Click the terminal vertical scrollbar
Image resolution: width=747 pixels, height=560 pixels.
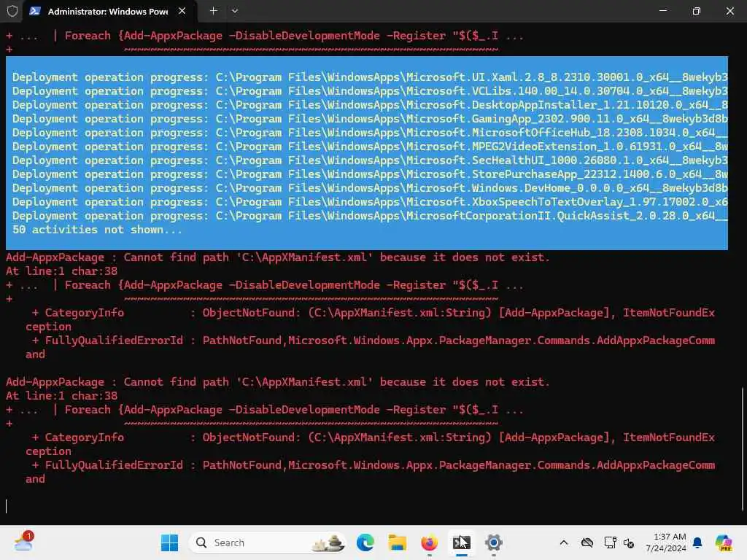point(743,448)
